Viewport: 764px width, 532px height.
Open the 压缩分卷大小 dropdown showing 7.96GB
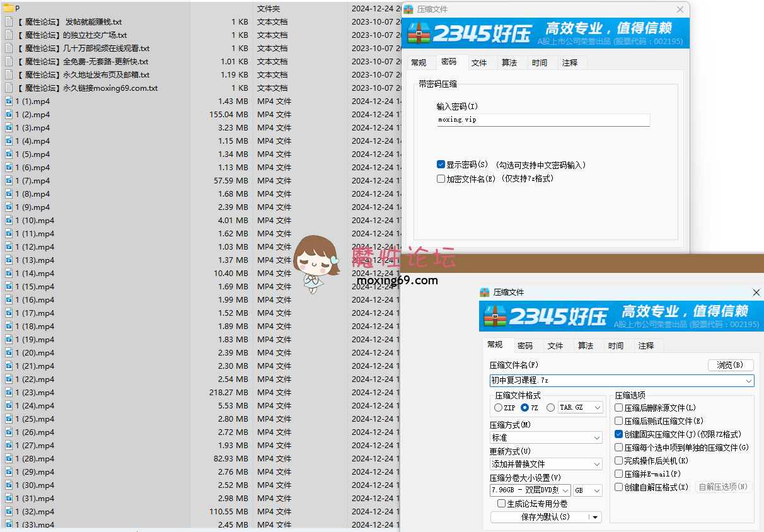pos(531,490)
